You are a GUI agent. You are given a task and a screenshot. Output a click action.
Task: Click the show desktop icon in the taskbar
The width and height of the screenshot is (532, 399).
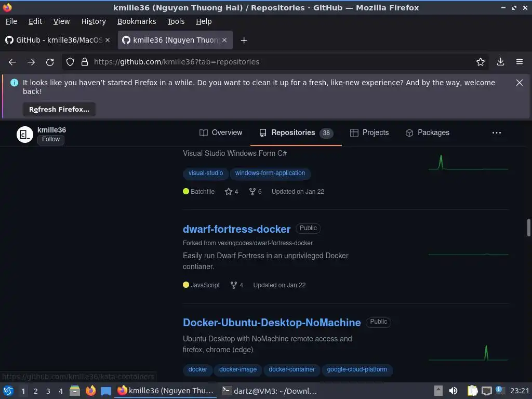point(106,391)
